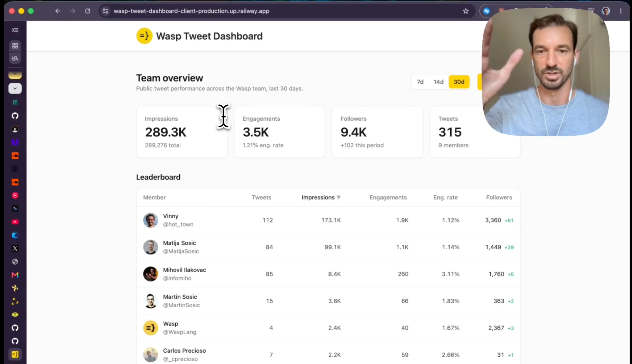The image size is (632, 364).
Task: Go back to the previous page
Action: pos(58,11)
